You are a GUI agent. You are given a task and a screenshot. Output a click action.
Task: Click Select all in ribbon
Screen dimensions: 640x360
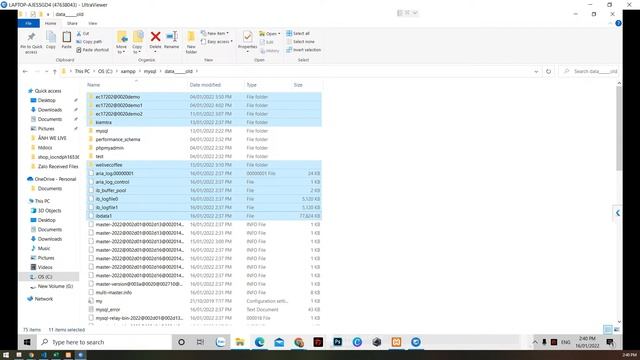coord(298,33)
